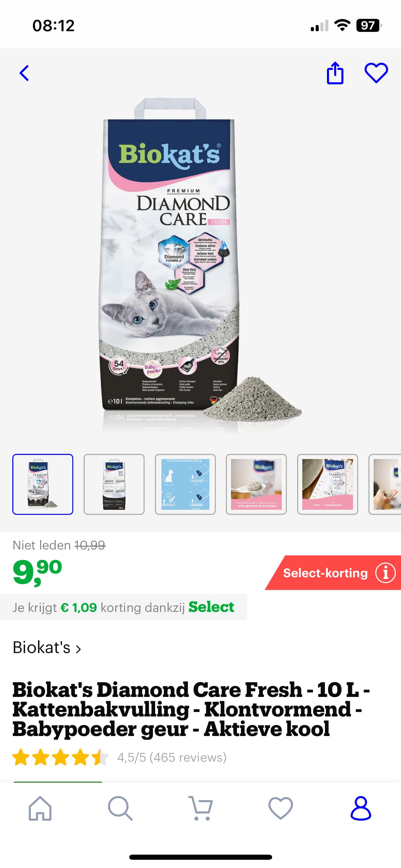Add product to wishlist with top heart
The height and width of the screenshot is (868, 401).
376,73
